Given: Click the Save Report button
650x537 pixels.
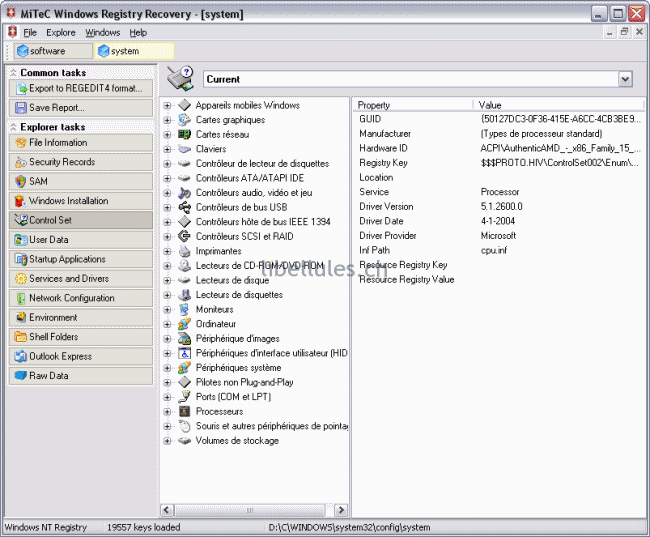Looking at the screenshot, I should click(81, 108).
